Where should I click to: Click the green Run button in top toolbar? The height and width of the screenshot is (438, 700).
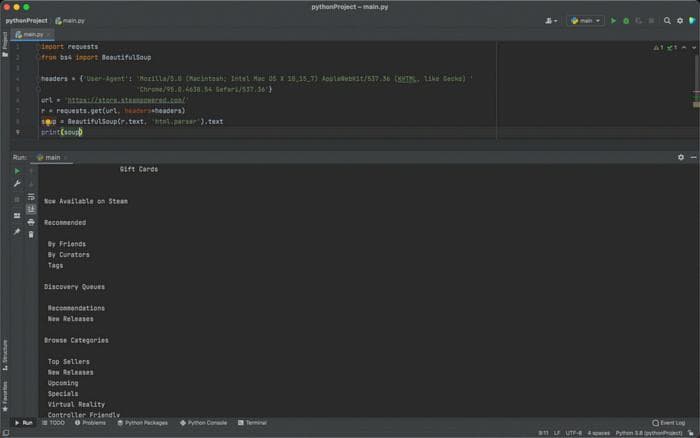[614, 20]
